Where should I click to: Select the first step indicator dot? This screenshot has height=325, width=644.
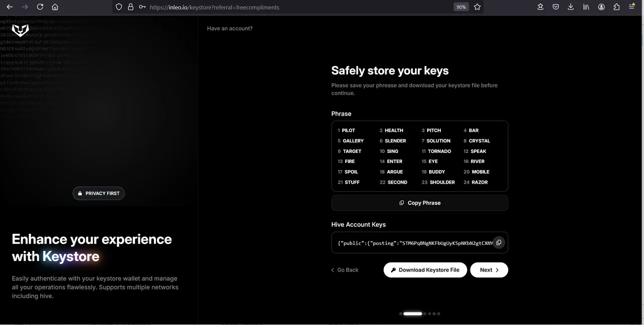click(400, 313)
